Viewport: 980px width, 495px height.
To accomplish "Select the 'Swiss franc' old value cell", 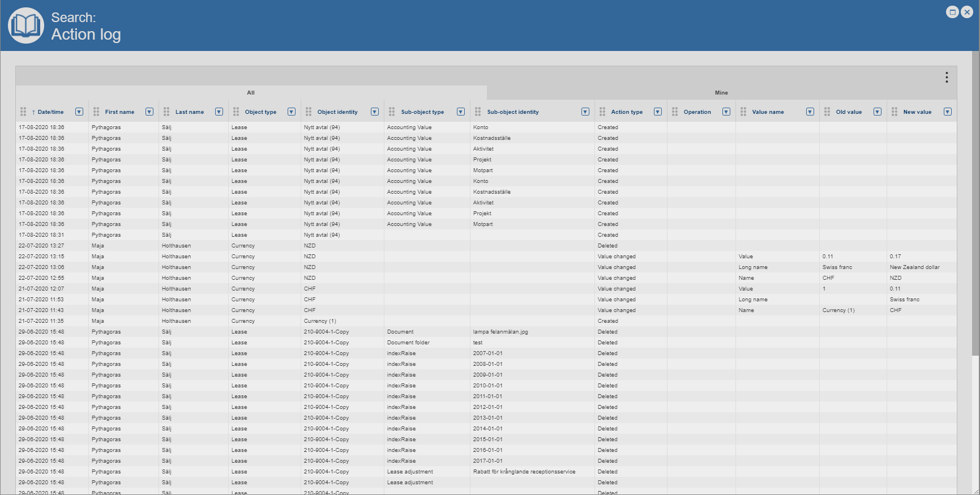I will [x=853, y=267].
